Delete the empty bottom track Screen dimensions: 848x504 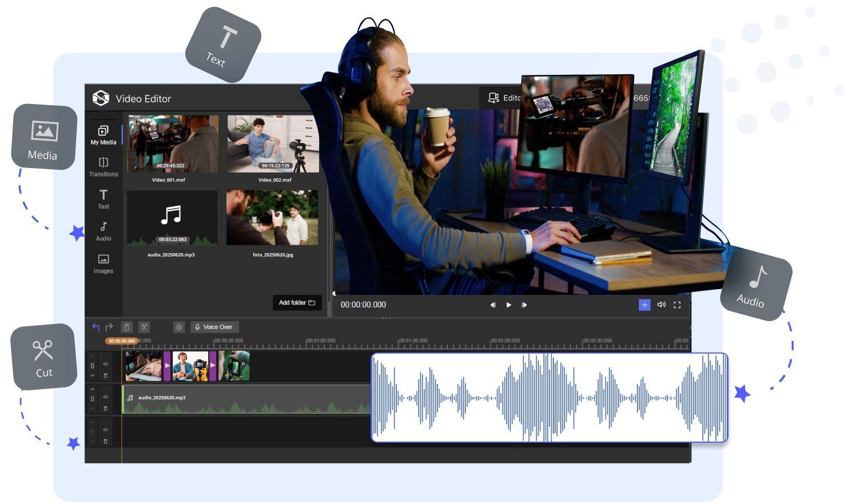tap(105, 441)
